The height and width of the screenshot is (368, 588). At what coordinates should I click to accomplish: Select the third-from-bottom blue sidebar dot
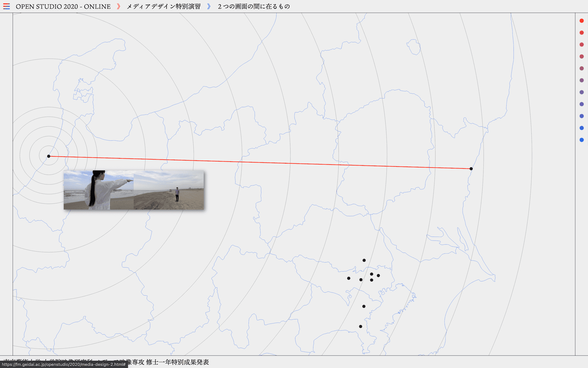pyautogui.click(x=581, y=116)
